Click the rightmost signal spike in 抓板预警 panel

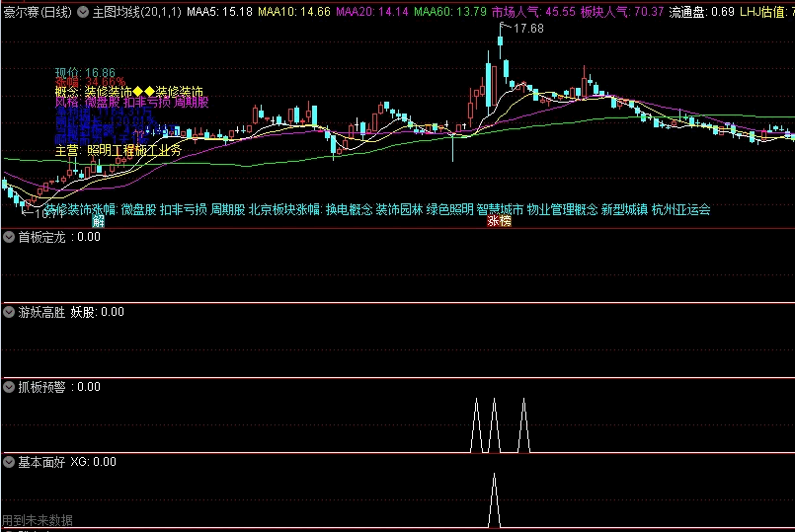(523, 425)
